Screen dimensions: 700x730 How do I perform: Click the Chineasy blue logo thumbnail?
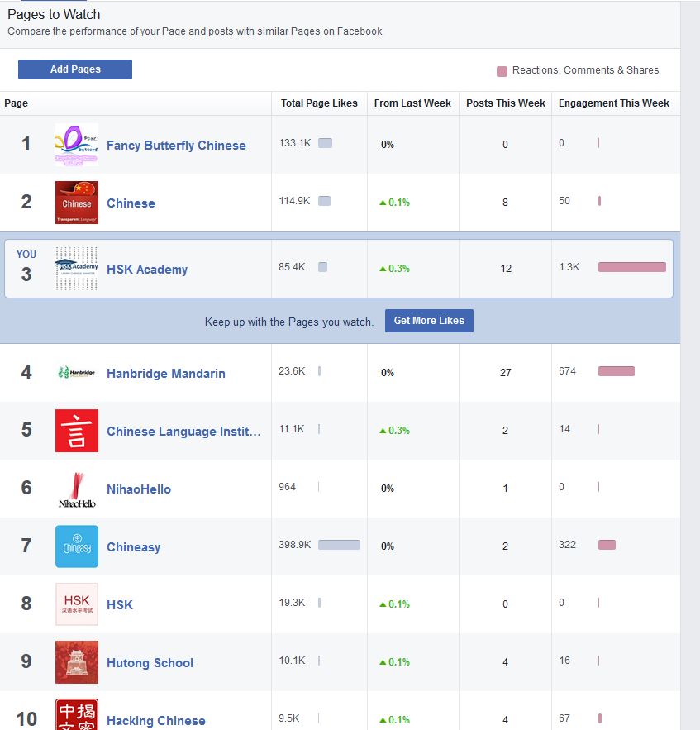76,546
